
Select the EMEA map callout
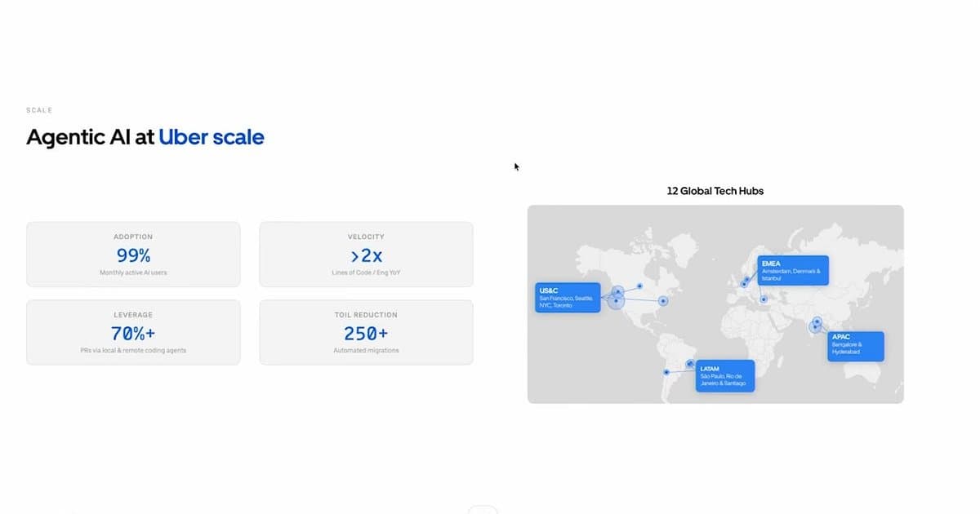(793, 271)
